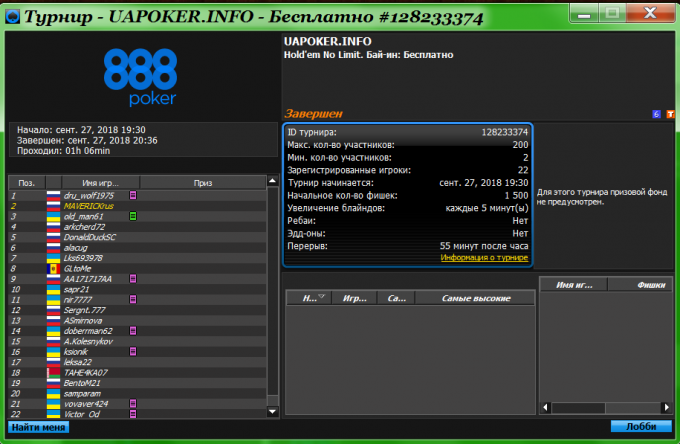Image resolution: width=680 pixels, height=444 pixels.
Task: Click the 'Зарегистрированные игроки' row
Action: 408,170
